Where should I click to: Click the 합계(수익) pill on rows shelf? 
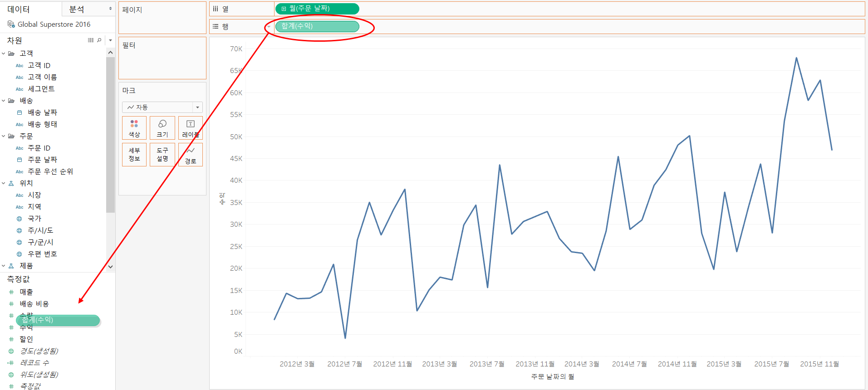point(317,26)
